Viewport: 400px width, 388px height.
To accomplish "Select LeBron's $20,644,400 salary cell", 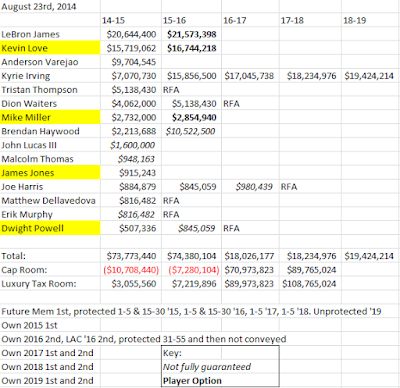I will (x=131, y=34).
